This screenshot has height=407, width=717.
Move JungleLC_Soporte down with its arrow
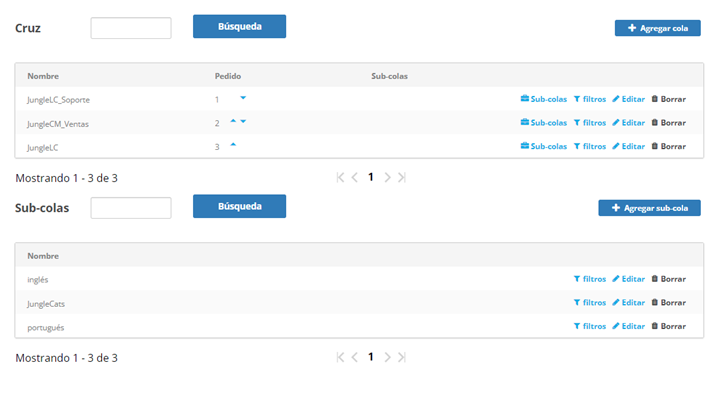pos(243,98)
